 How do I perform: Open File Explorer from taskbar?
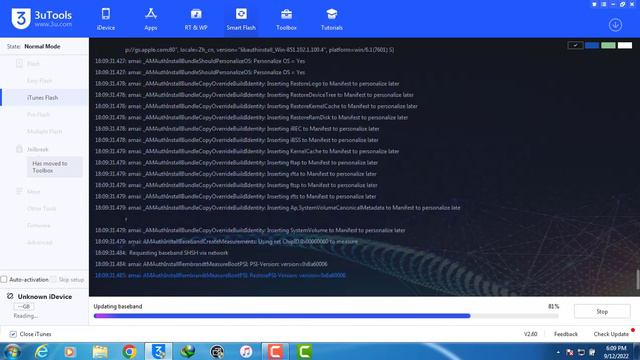click(x=100, y=351)
